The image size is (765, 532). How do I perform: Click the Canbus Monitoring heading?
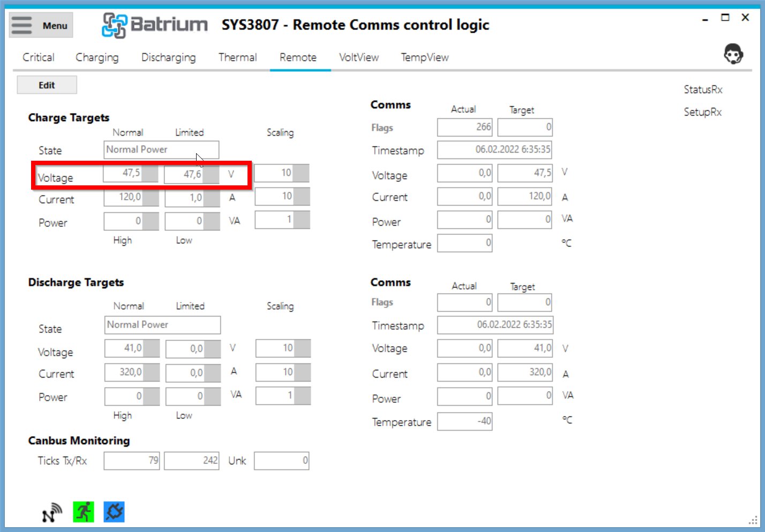pos(79,441)
